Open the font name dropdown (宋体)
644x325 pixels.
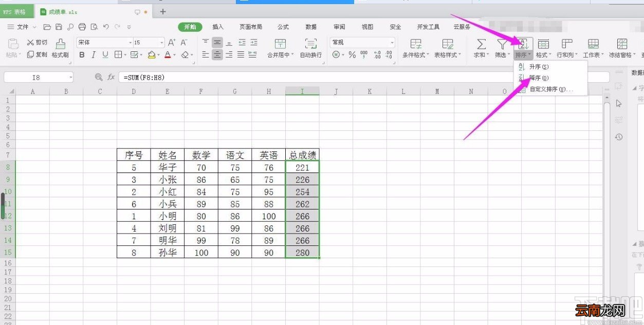tap(130, 43)
